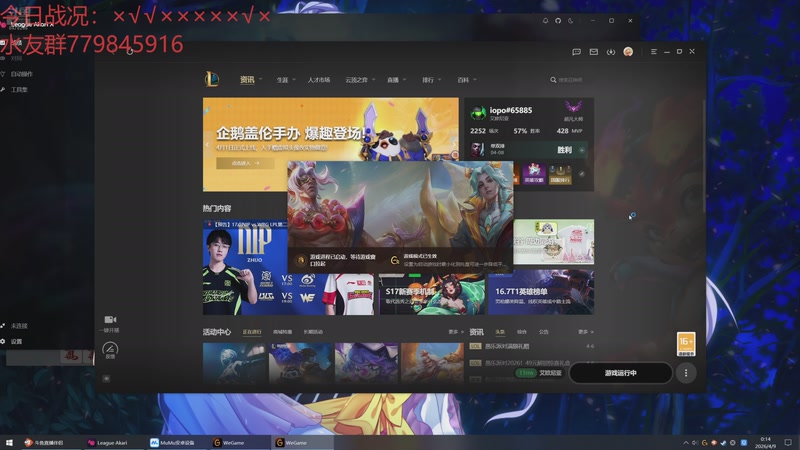Open the first news item dated 4-6
Screen dimensions: 800x450
click(532, 346)
